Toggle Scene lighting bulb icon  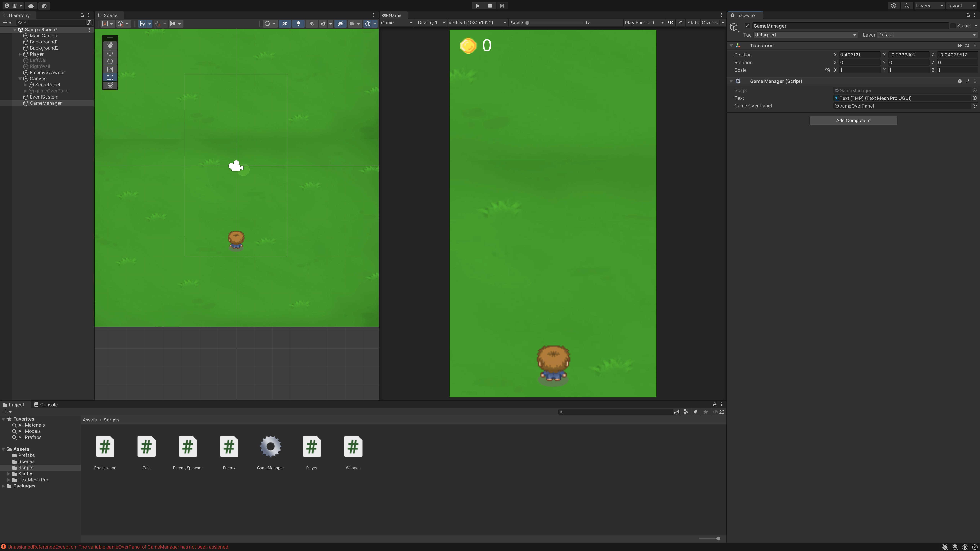coord(298,24)
